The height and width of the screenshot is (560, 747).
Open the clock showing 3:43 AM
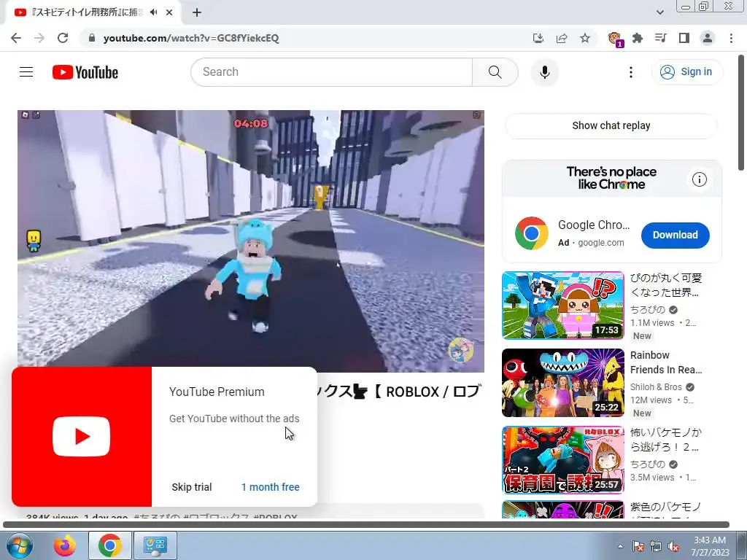tap(710, 546)
